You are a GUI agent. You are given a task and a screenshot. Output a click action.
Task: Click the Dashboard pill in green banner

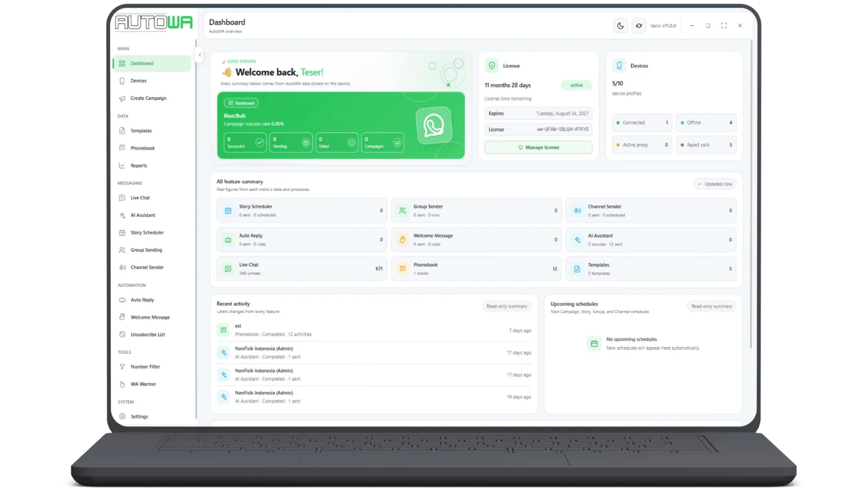pos(241,103)
